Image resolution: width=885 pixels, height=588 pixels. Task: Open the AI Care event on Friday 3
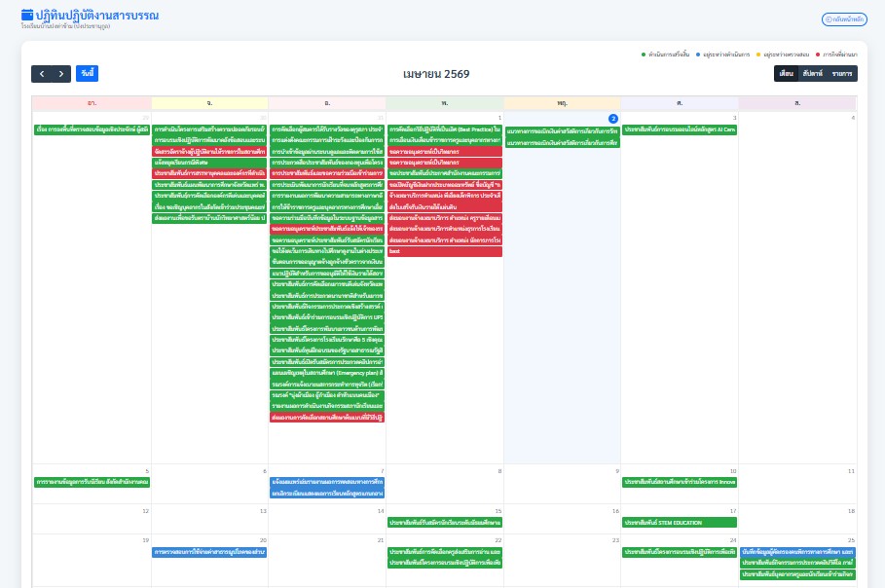tap(680, 129)
